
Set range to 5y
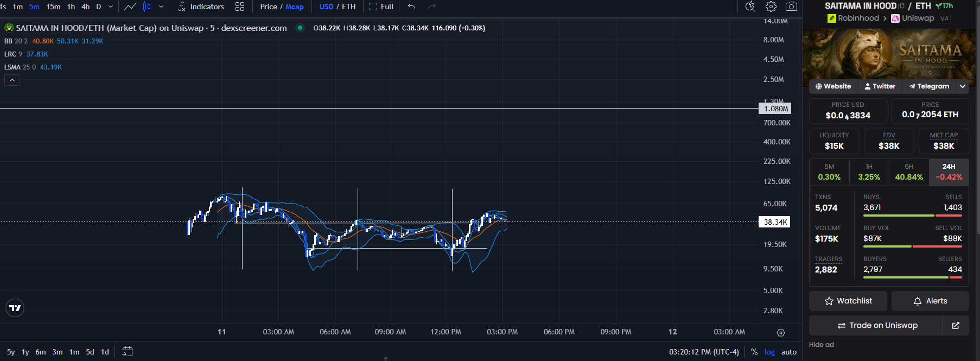point(11,352)
